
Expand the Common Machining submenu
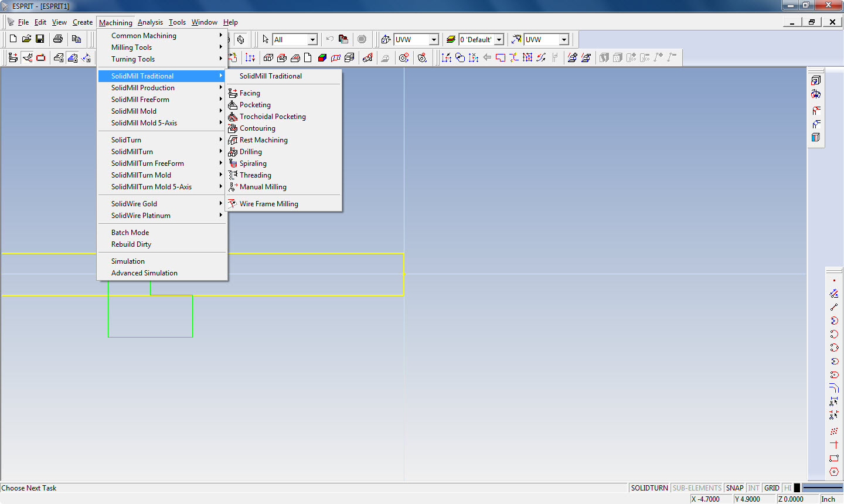click(162, 36)
